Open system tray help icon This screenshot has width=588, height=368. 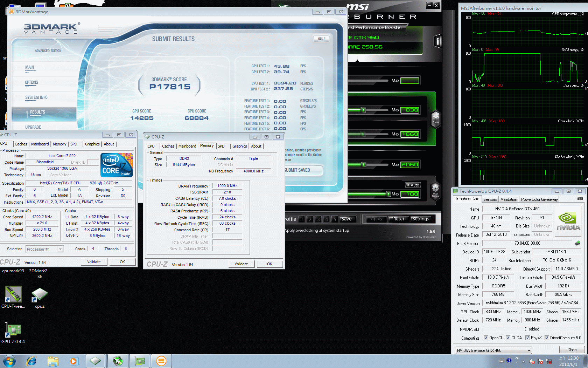(509, 360)
